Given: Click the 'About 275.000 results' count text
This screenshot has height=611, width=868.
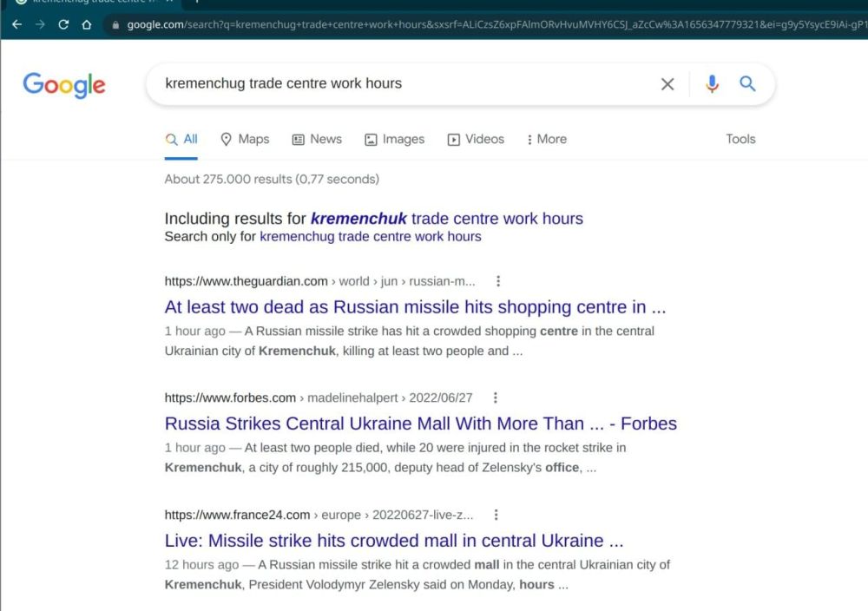Looking at the screenshot, I should (272, 180).
